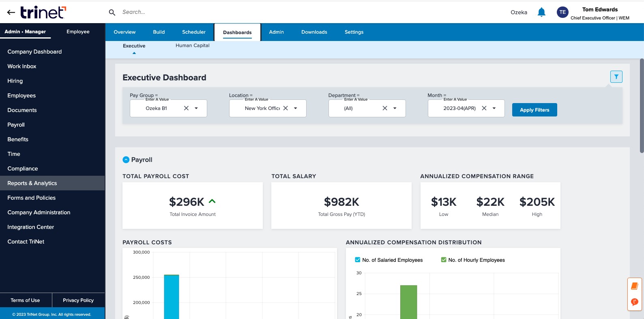This screenshot has height=319, width=644.
Task: Uncheck No. of Salaried Employees
Action: (358, 260)
